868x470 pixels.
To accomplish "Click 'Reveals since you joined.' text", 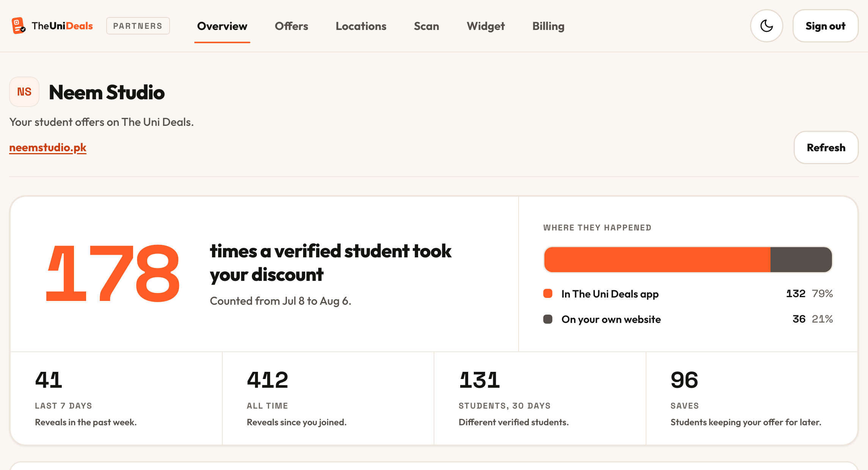I will coord(297,422).
